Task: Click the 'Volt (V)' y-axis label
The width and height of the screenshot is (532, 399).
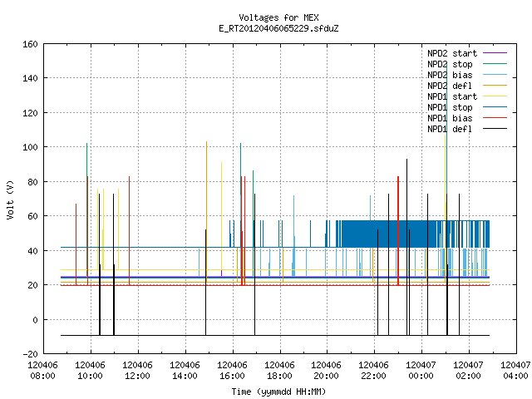Action: click(x=11, y=200)
